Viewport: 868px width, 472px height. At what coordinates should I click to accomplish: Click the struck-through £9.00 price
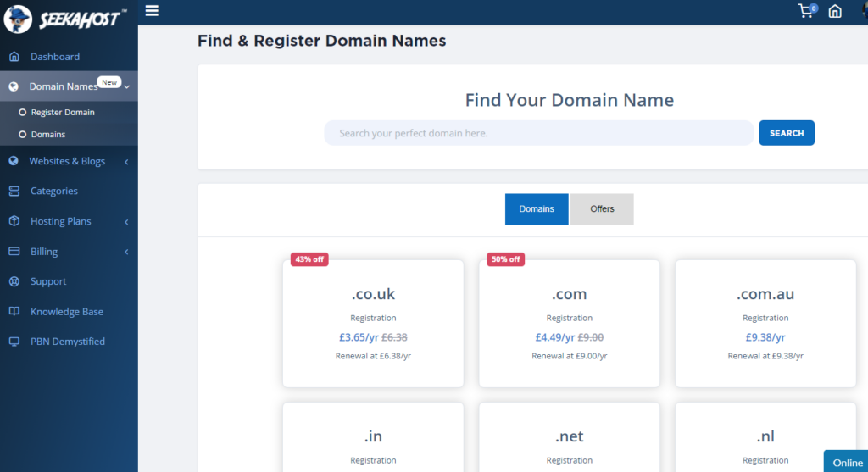click(591, 337)
